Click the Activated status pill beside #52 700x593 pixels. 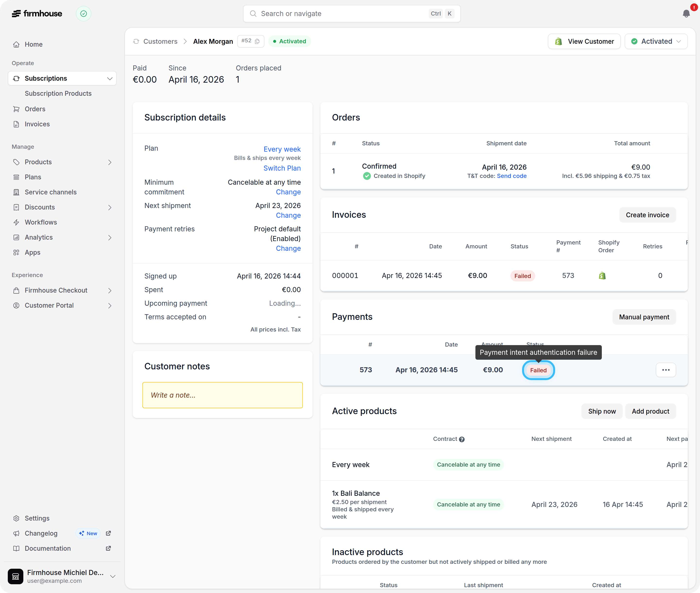(x=289, y=41)
